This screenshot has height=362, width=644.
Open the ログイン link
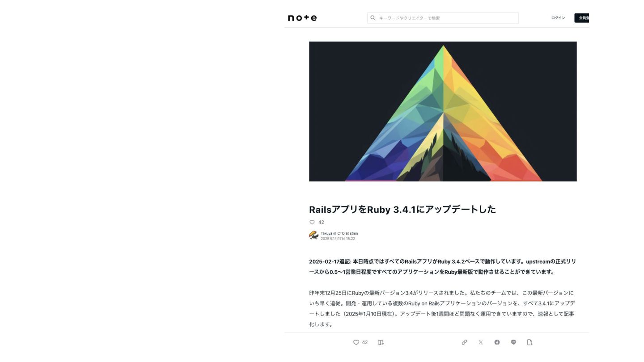click(558, 18)
